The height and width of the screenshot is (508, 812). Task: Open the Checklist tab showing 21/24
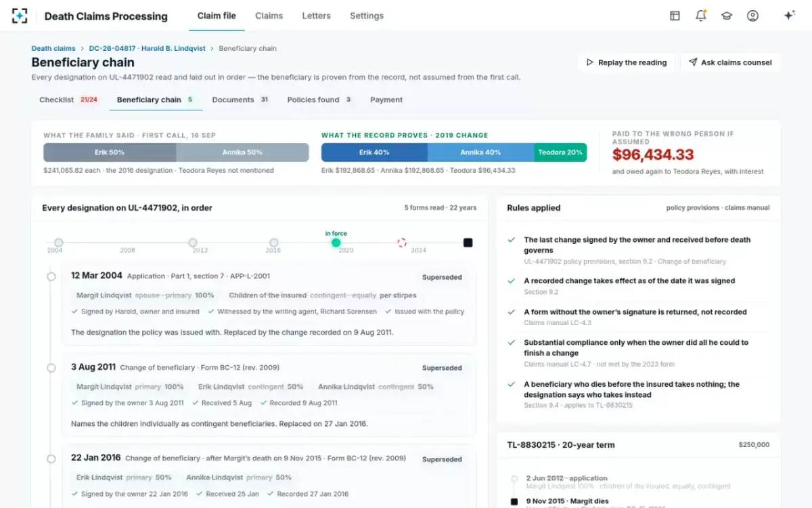click(69, 100)
